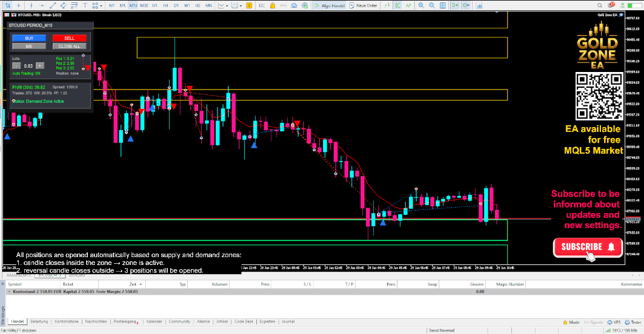
Task: Switch chart to H1 timeframe
Action: (155, 5)
